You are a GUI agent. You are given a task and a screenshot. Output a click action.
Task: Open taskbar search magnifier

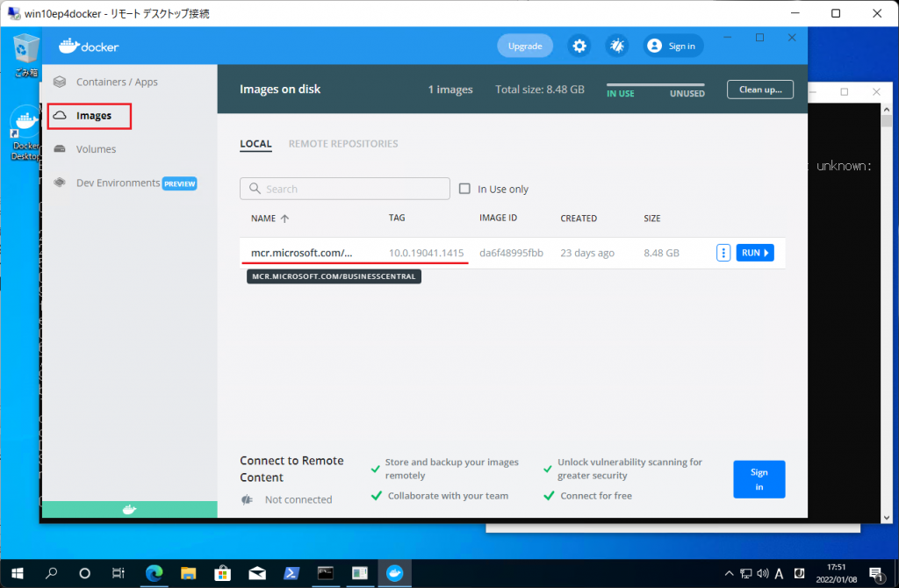tap(52, 573)
